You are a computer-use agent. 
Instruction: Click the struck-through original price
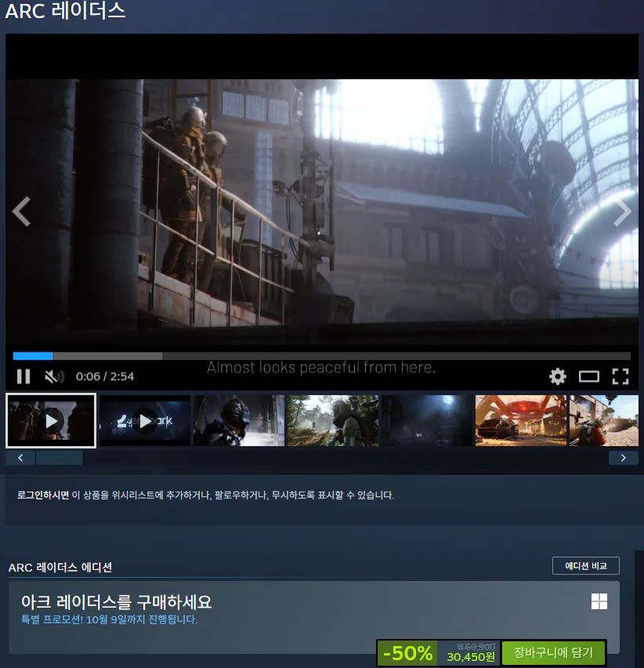[x=476, y=647]
